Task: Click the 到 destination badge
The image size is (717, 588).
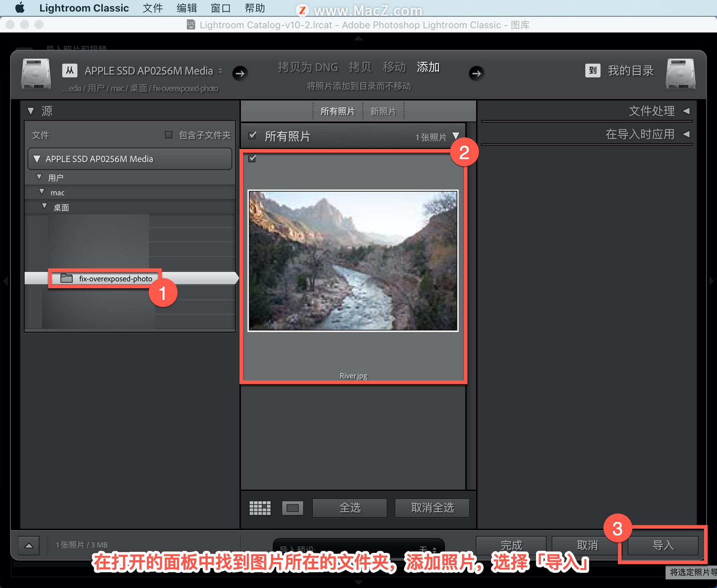Action: pyautogui.click(x=593, y=71)
